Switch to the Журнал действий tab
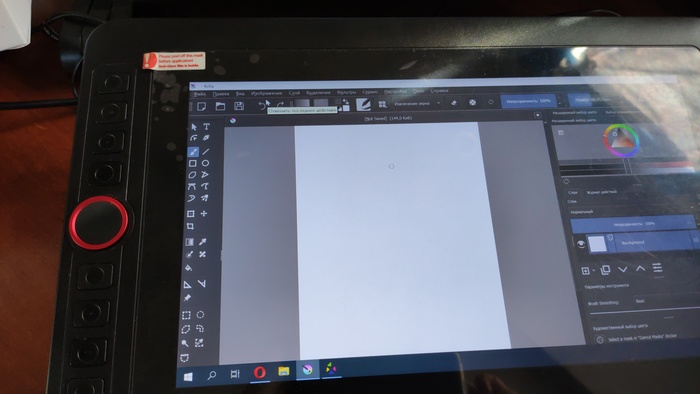 [601, 192]
